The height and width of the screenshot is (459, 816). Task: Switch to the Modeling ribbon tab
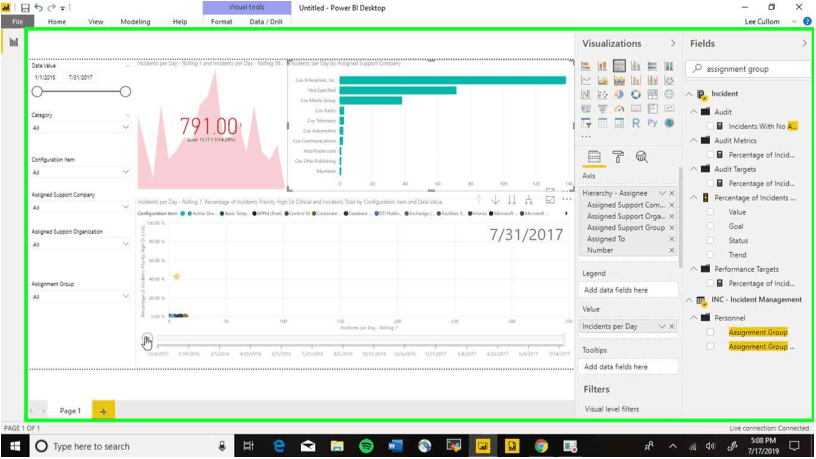(x=135, y=21)
